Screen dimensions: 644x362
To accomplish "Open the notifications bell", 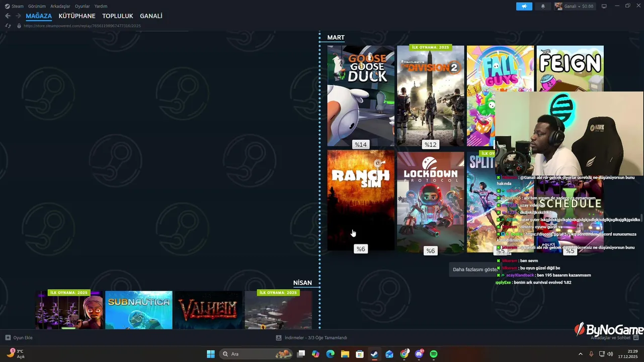I will 543,6.
